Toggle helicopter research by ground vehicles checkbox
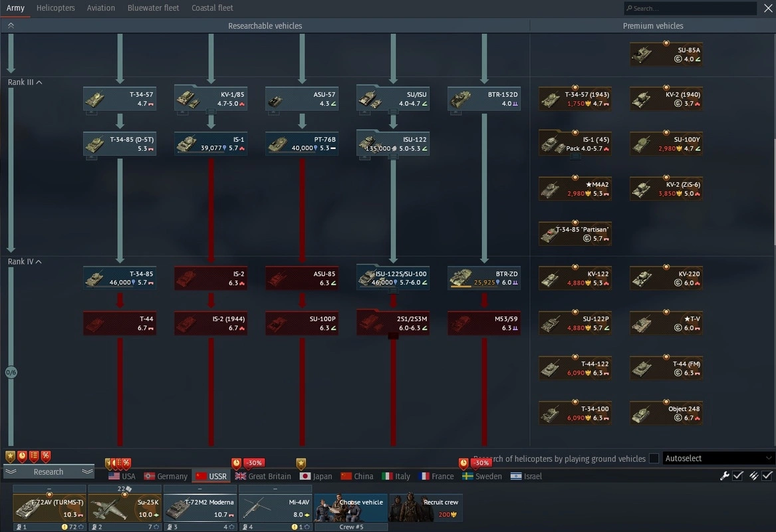This screenshot has width=776, height=532. point(654,458)
